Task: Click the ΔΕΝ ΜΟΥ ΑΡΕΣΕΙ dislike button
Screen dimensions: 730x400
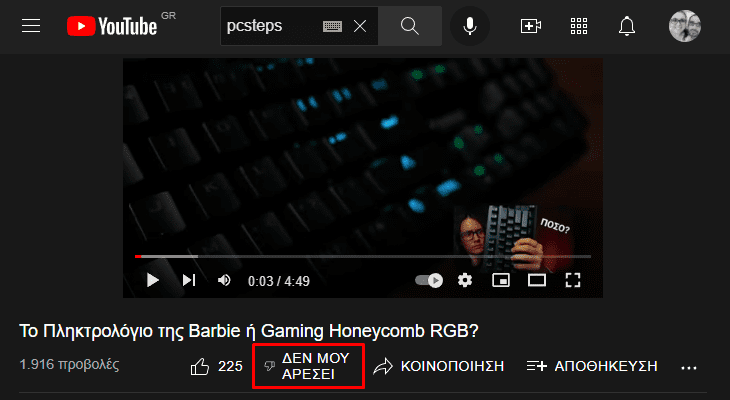Action: tap(308, 366)
